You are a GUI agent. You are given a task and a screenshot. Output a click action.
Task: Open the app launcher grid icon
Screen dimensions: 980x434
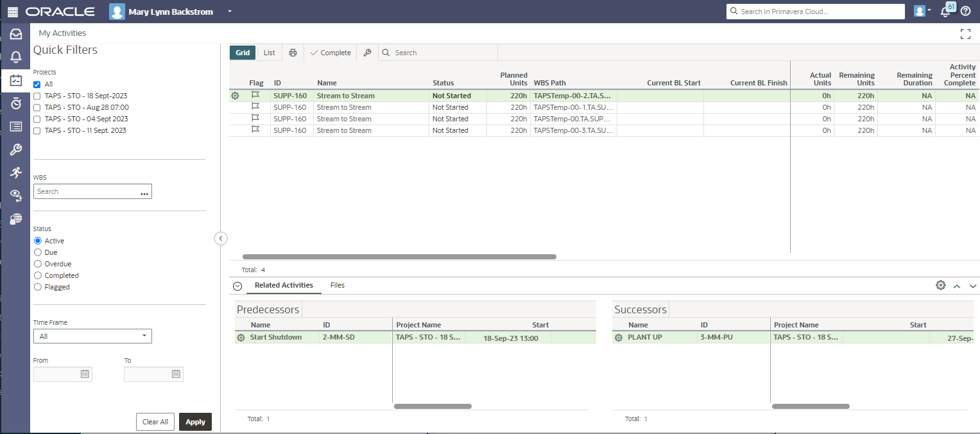[12, 12]
